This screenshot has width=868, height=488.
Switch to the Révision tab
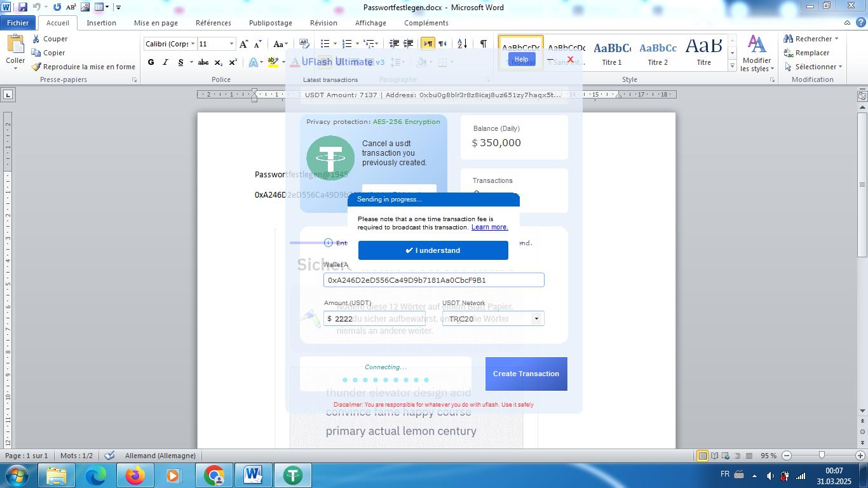click(x=323, y=23)
